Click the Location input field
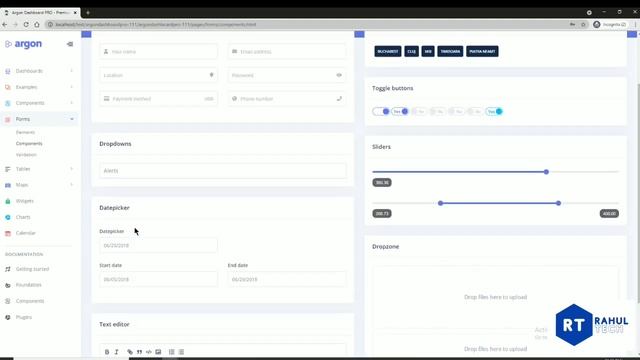The width and height of the screenshot is (640, 360). point(158,75)
